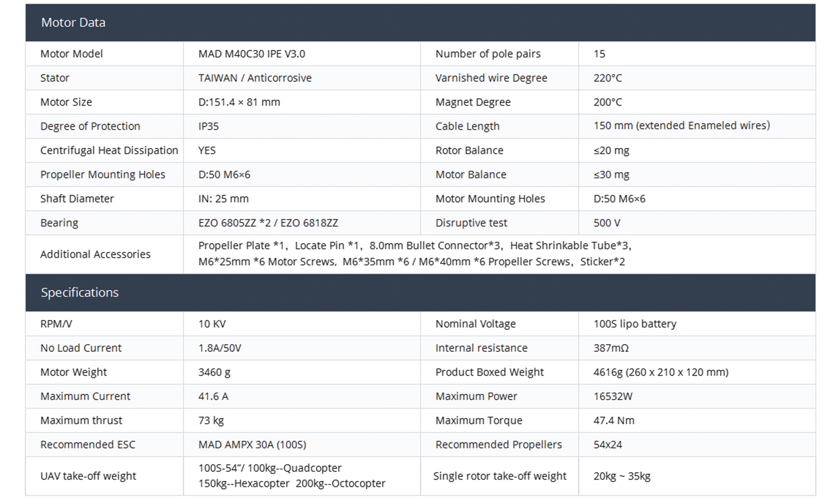
Task: Click the 'Degree of Protection' label
Action: click(x=90, y=126)
